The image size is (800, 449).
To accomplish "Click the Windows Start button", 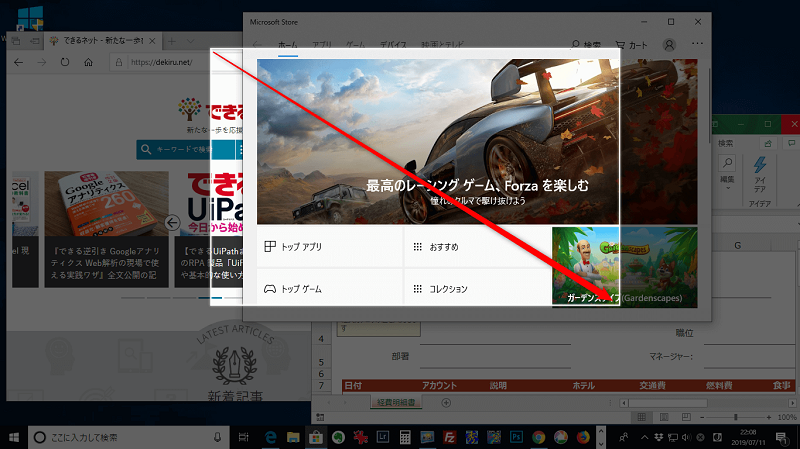I will (x=15, y=437).
